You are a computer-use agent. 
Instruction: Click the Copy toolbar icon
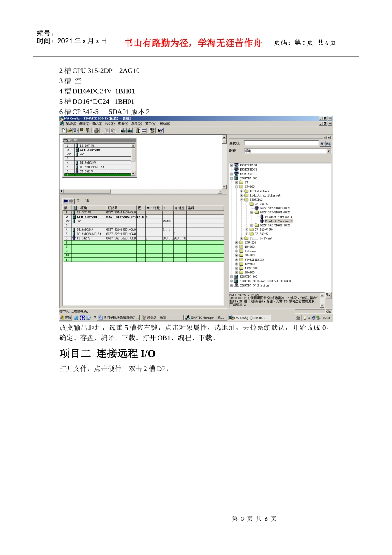107,130
